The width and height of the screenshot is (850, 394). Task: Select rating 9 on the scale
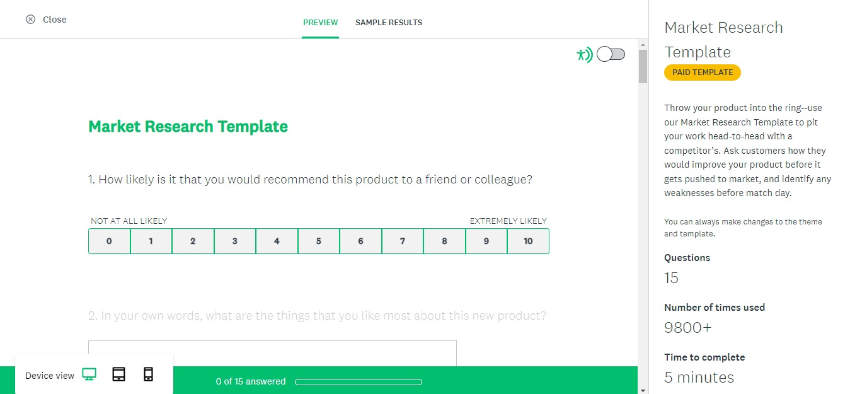click(486, 241)
